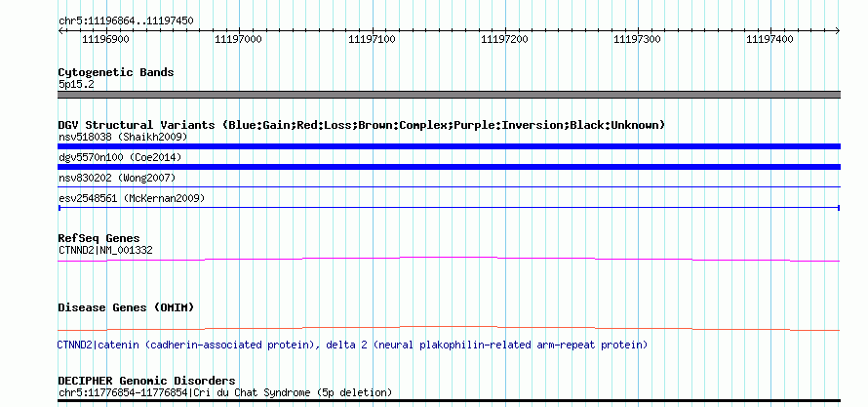Select variant label dgv5570n100 (Coe2014)
868x407 pixels.
tap(120, 158)
